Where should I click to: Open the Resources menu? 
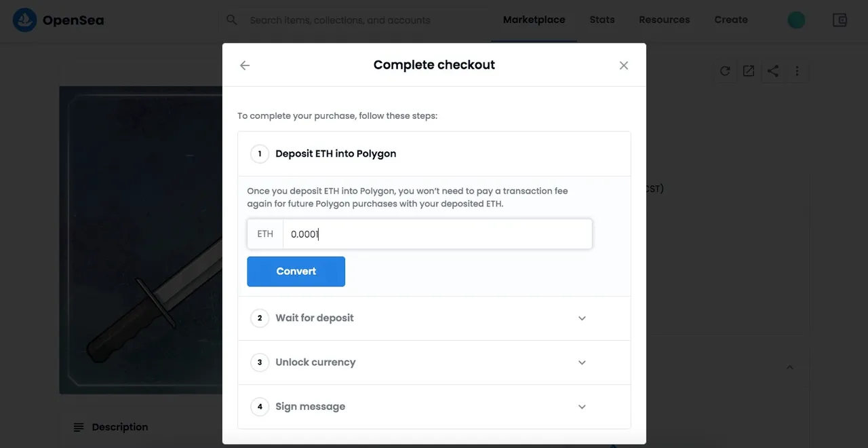pyautogui.click(x=665, y=20)
